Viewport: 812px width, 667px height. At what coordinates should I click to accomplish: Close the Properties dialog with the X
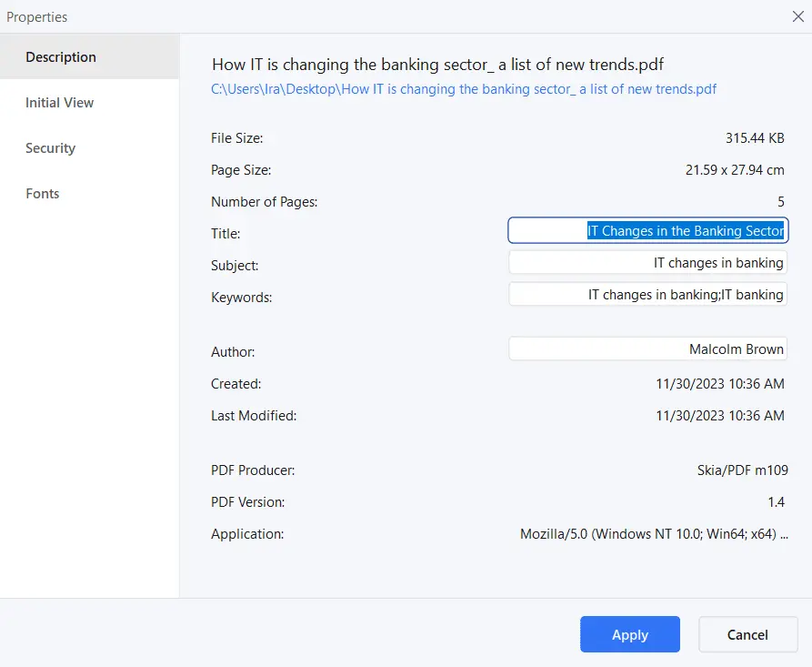click(x=797, y=15)
